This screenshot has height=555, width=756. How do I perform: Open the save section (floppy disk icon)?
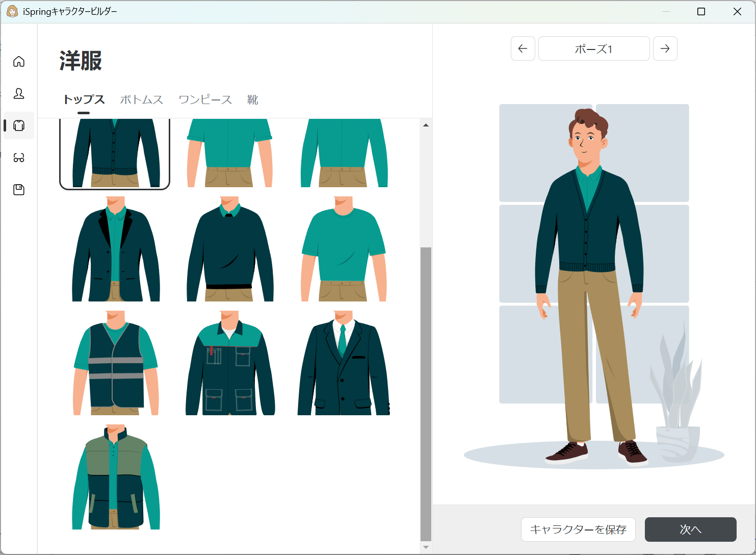(19, 189)
